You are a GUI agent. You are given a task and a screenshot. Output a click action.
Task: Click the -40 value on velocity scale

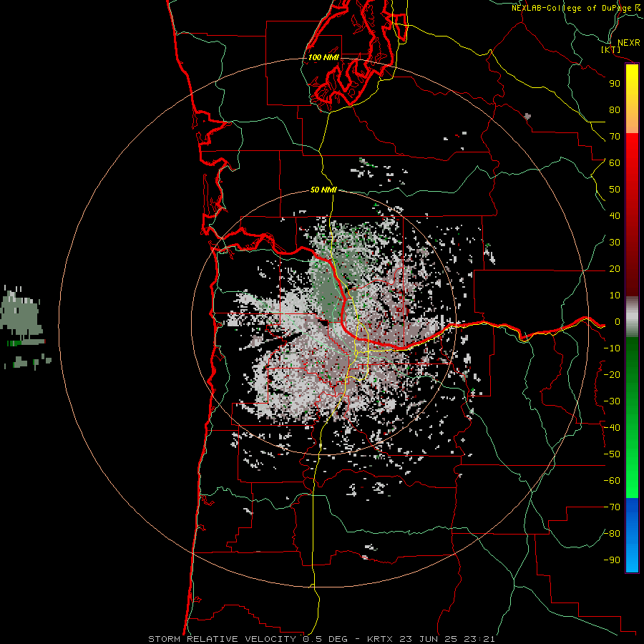click(612, 428)
